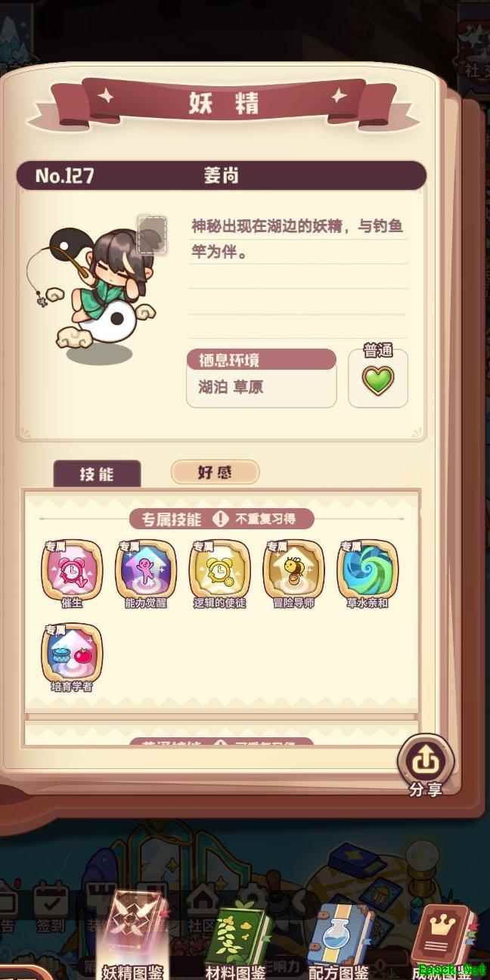
Task: Switch to the 好感 tab
Action: pyautogui.click(x=216, y=473)
